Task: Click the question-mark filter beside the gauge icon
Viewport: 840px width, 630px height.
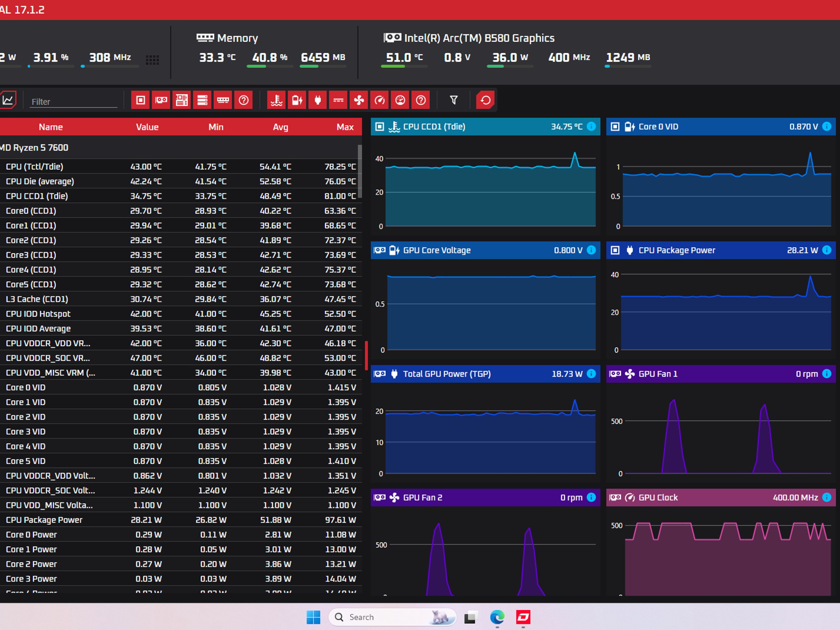Action: click(421, 100)
